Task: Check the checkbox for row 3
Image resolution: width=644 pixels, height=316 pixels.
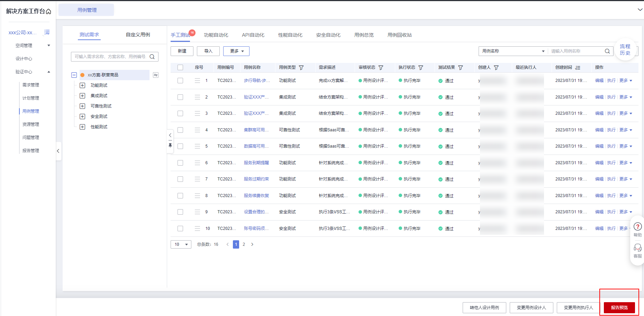Action: [x=180, y=113]
